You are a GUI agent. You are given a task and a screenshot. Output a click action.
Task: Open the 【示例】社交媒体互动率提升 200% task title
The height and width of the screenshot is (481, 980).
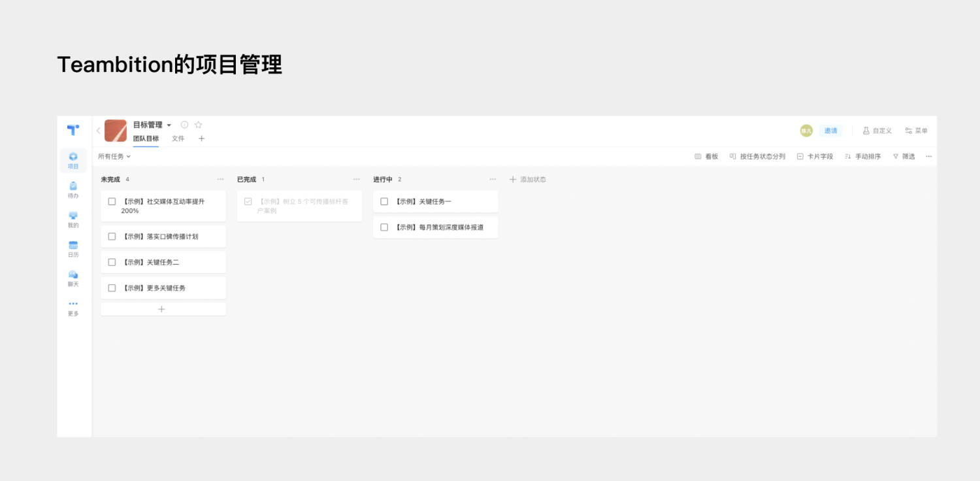(x=163, y=206)
